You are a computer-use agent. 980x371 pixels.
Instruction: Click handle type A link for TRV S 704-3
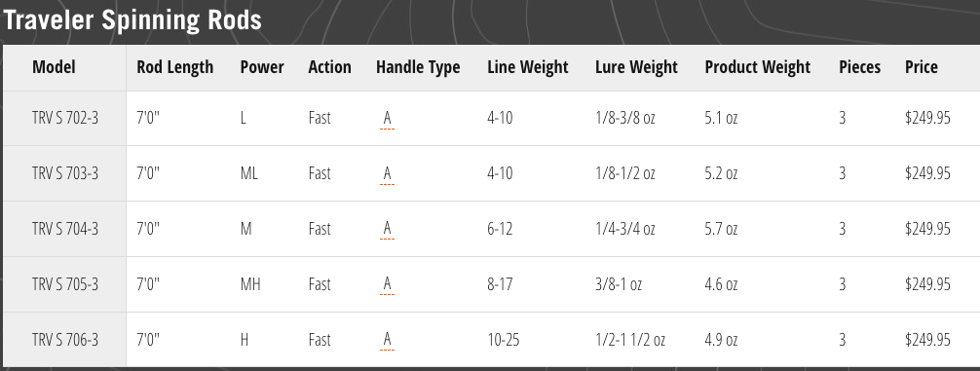tap(387, 229)
